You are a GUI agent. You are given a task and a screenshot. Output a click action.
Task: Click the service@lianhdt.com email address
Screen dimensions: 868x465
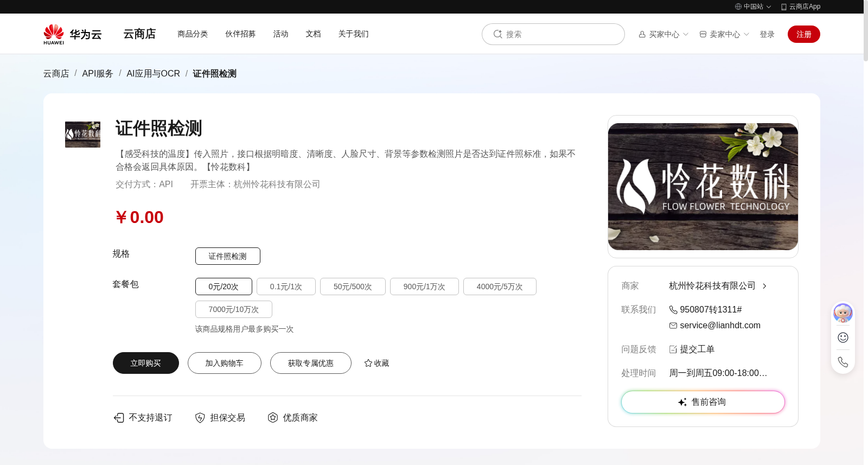pos(720,326)
